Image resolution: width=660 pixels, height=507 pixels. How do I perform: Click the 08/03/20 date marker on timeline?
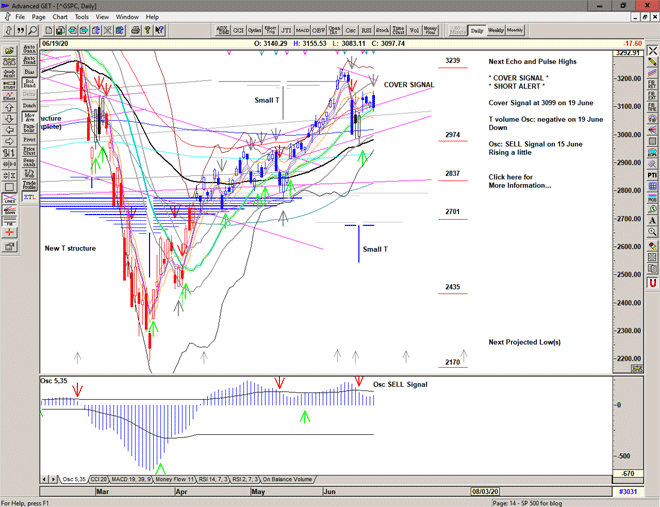pyautogui.click(x=485, y=491)
